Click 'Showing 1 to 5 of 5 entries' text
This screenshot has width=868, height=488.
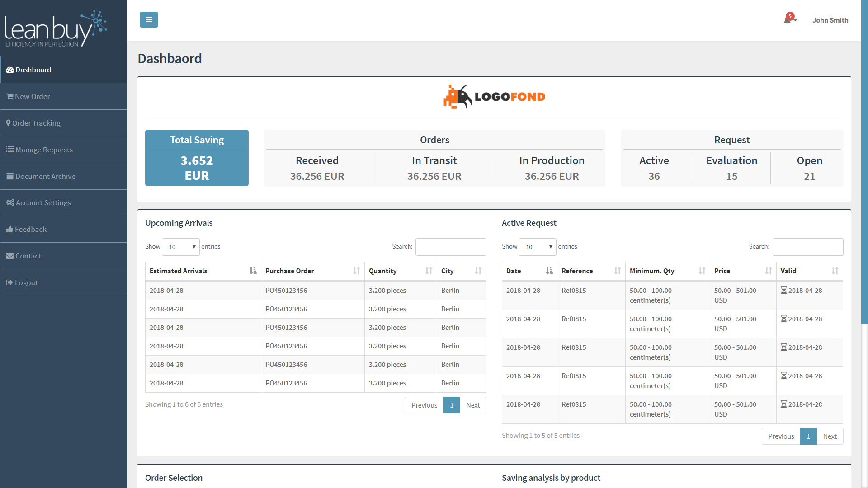click(541, 436)
